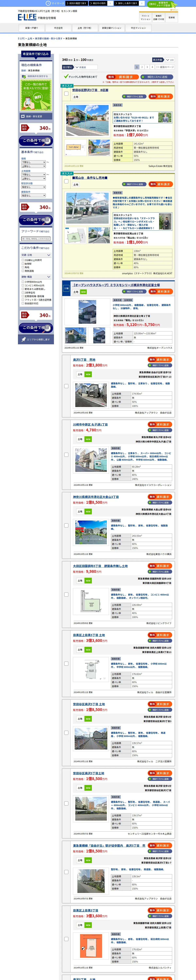Open 前回の履歴で探す in the top bar
This screenshot has width=196, height=980.
click(x=77, y=3)
